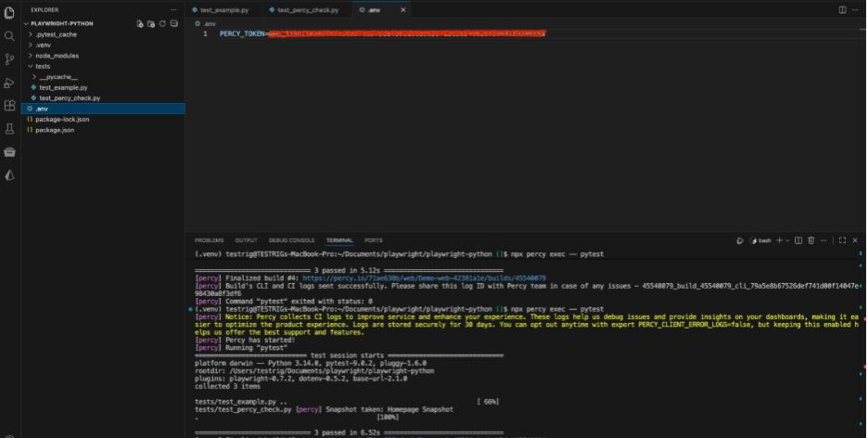Collapse all folders in Explorer
The width and height of the screenshot is (868, 438).
coord(173,23)
